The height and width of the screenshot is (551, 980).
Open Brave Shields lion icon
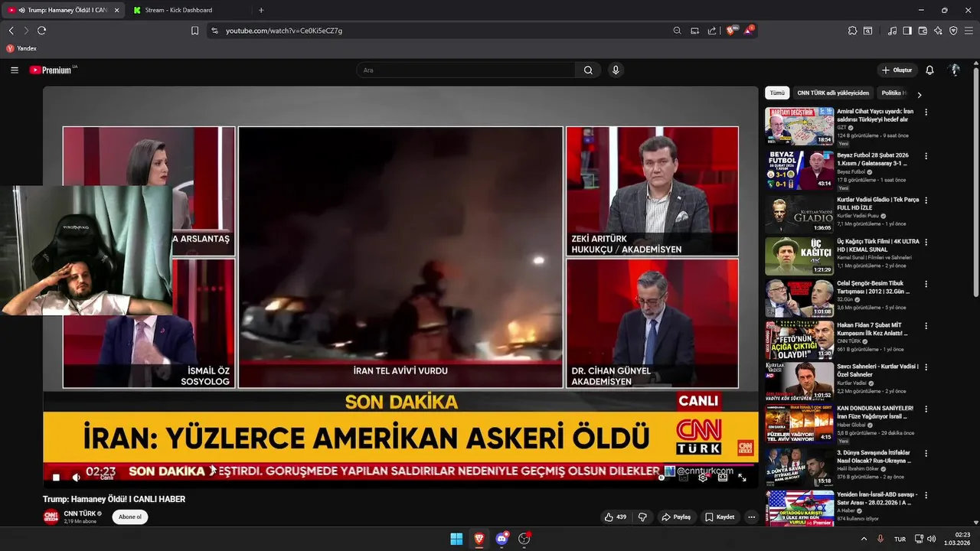(x=731, y=31)
